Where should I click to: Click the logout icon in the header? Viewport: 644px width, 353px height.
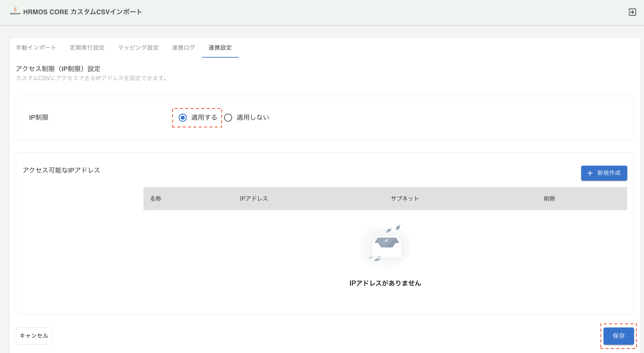tap(632, 12)
